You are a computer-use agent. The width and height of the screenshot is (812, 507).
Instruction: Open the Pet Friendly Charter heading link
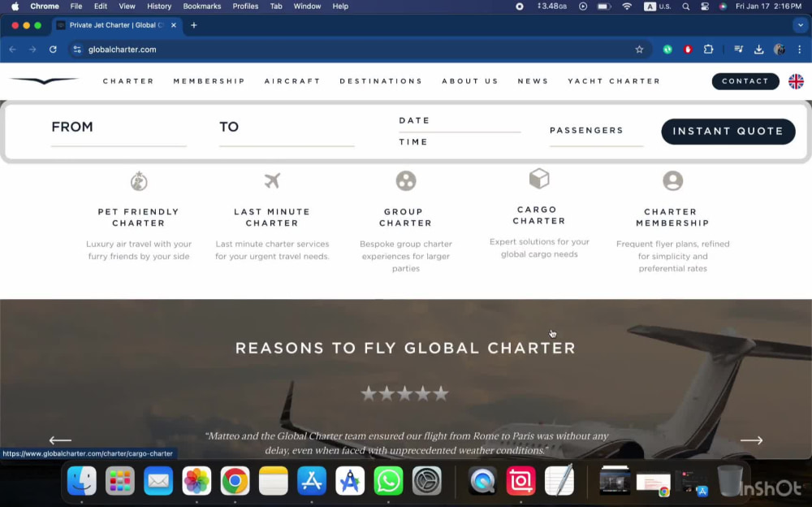pyautogui.click(x=138, y=217)
